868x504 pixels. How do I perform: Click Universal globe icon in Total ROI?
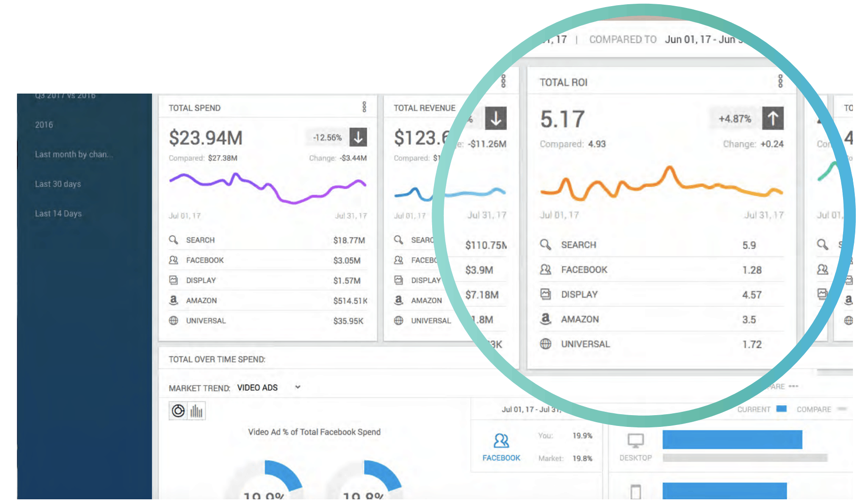(545, 344)
